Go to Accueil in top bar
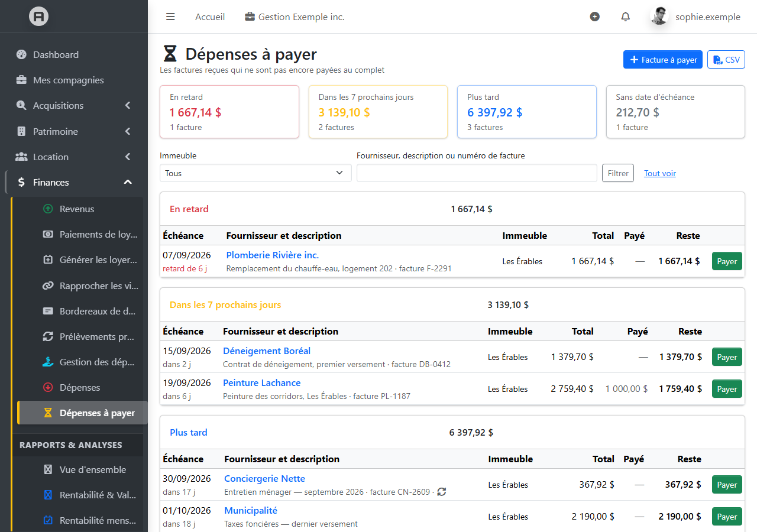Screen dimensions: 757x532 [210, 17]
